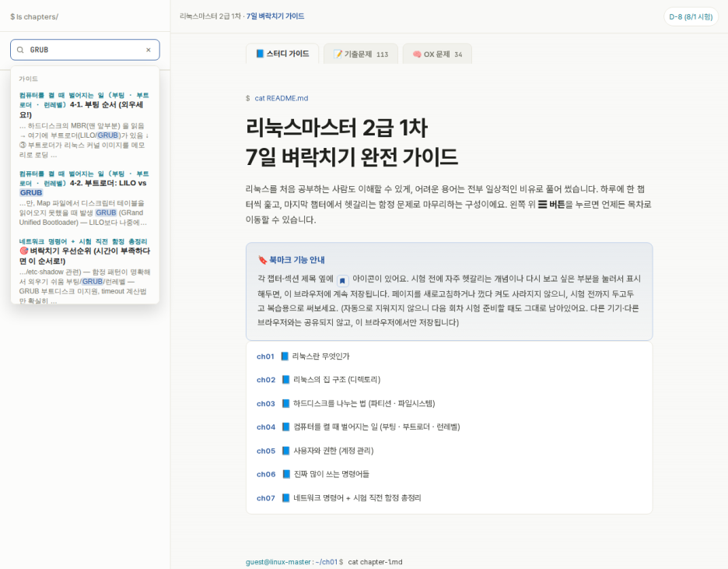728x569 pixels.
Task: Click the book icon on 스터디 가이드 tab
Action: [260, 54]
